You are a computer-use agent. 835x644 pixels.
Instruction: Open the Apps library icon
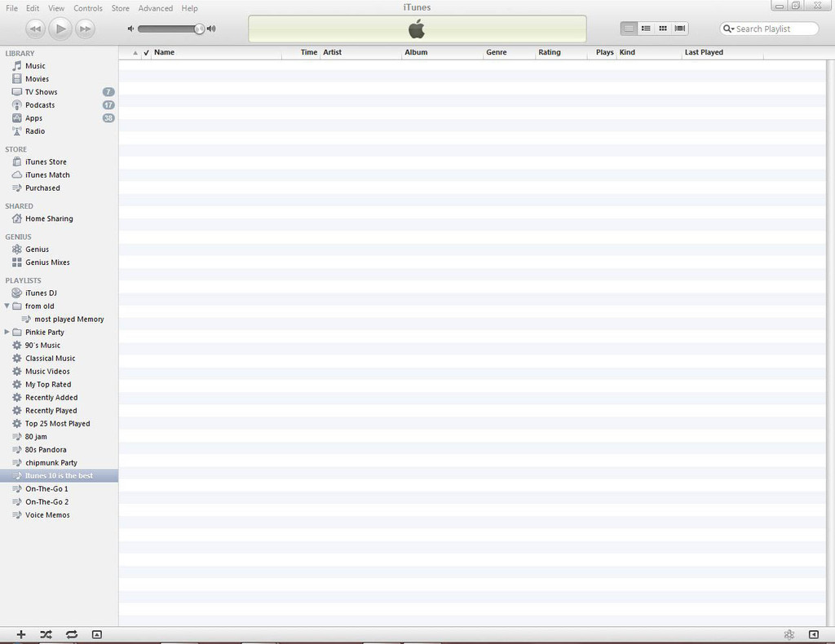17,118
